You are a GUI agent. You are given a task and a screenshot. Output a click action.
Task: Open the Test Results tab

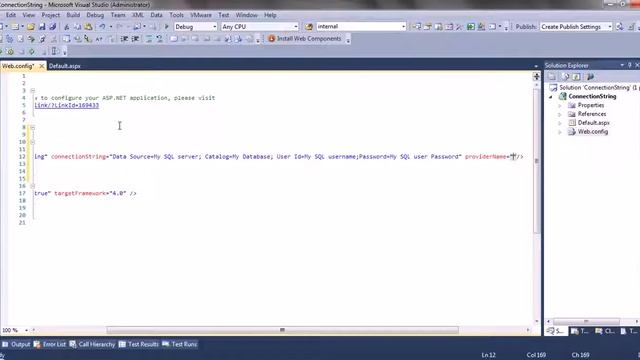point(139,344)
